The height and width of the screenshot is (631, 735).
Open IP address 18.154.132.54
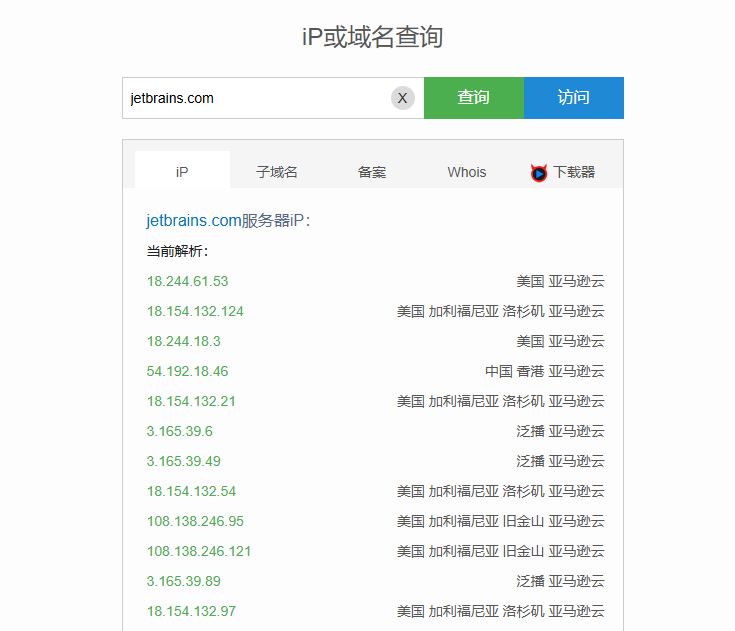click(x=191, y=491)
